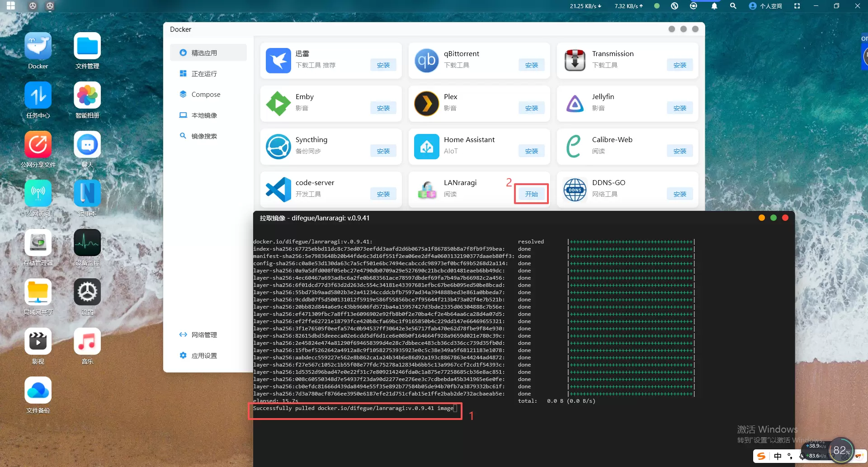Open the Docker desktop app icon
Screen dimensions: 868x467
point(38,47)
